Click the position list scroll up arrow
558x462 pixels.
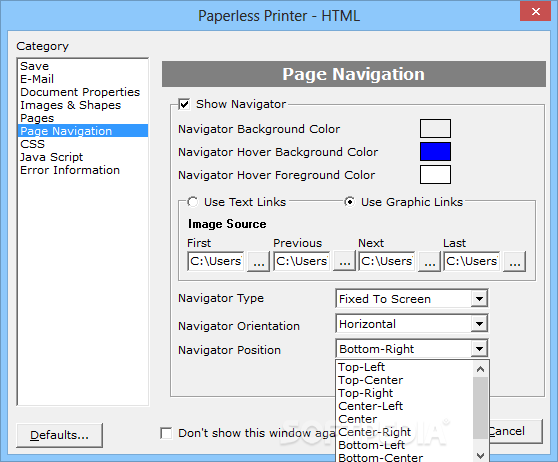480,369
